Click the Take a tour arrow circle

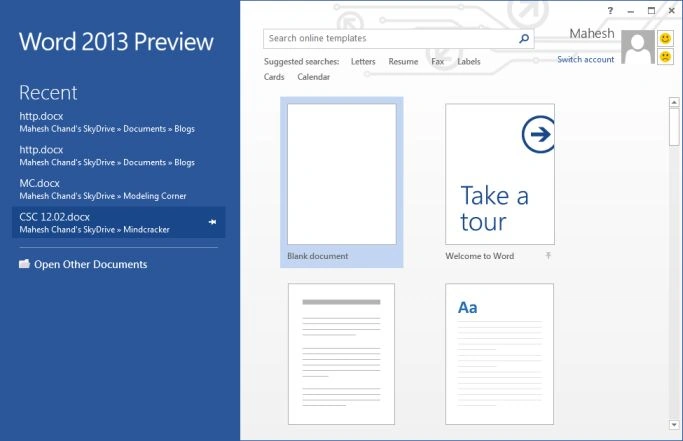538,134
